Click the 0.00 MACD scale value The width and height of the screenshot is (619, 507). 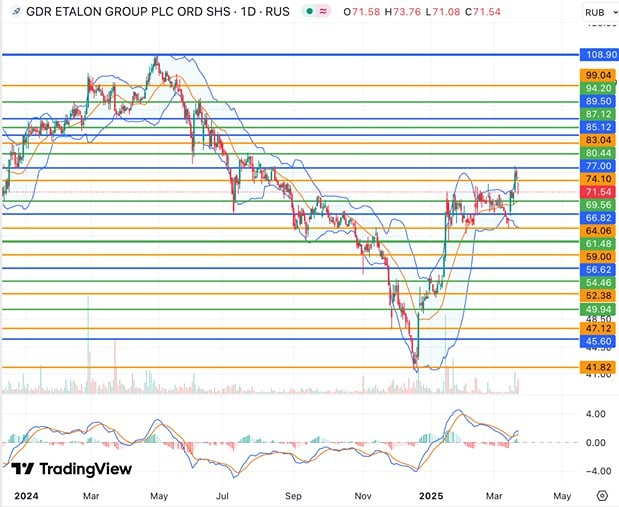point(595,442)
